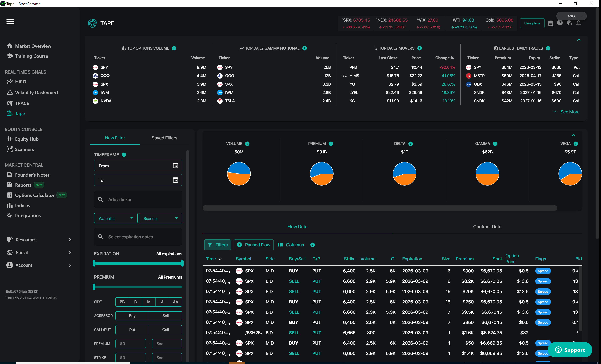Open the hamburger menu icon
The height and width of the screenshot is (364, 601).
(10, 22)
